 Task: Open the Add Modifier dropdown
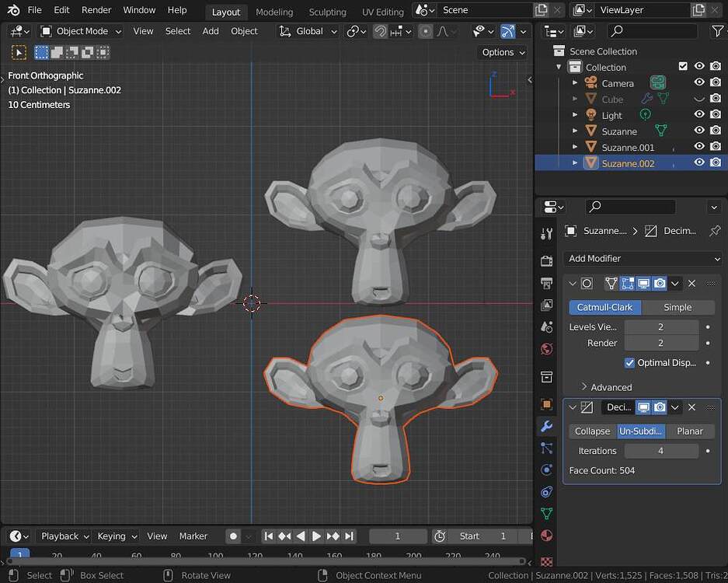[x=643, y=259]
